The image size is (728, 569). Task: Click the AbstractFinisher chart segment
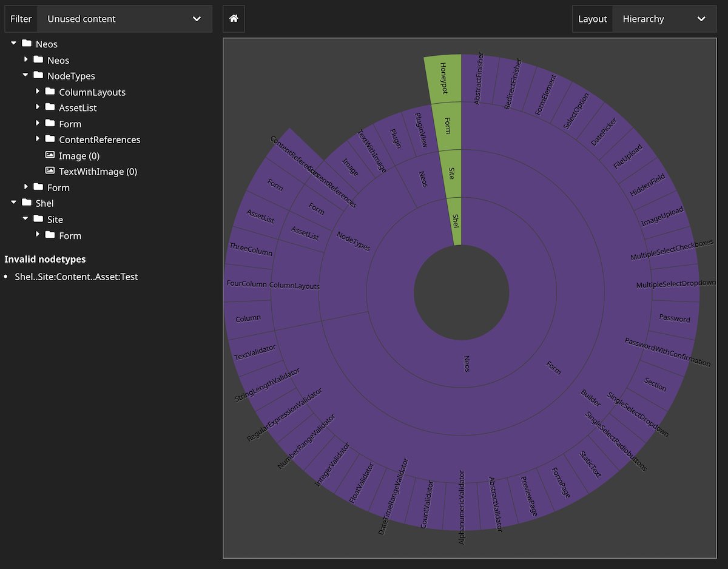(479, 78)
